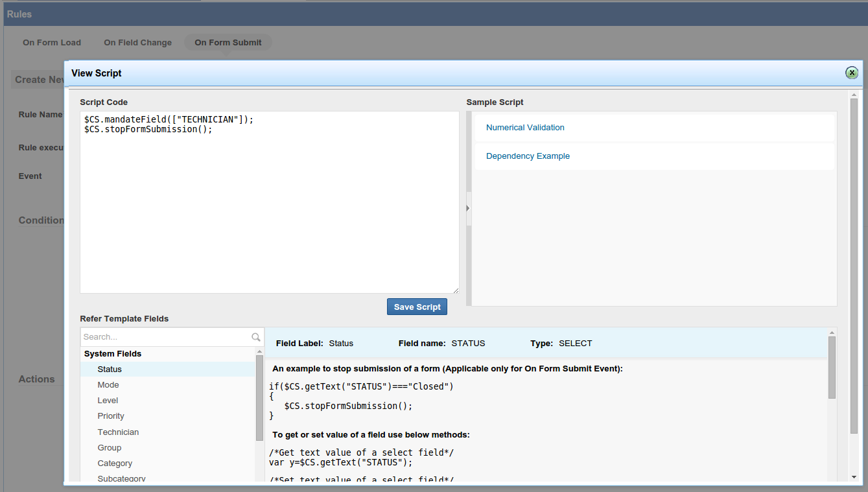Screen dimensions: 868x492
Task: Open the Dependency Example sample script
Action: coord(528,156)
